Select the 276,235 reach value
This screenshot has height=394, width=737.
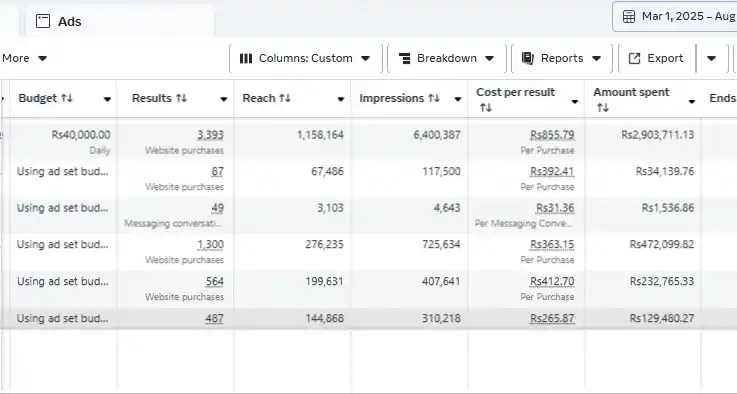324,244
